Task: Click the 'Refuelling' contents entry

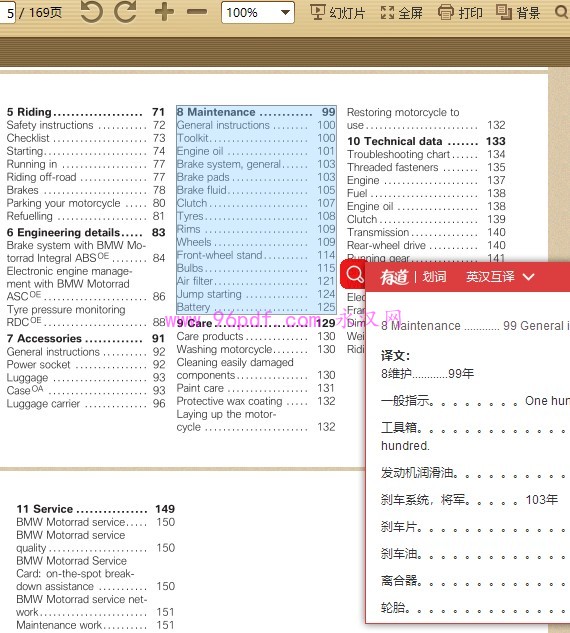Action: [86, 216]
